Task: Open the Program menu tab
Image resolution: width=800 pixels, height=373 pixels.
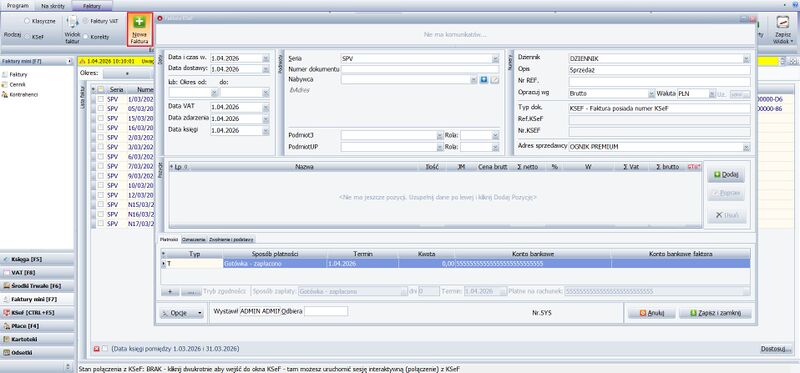Action: (17, 6)
